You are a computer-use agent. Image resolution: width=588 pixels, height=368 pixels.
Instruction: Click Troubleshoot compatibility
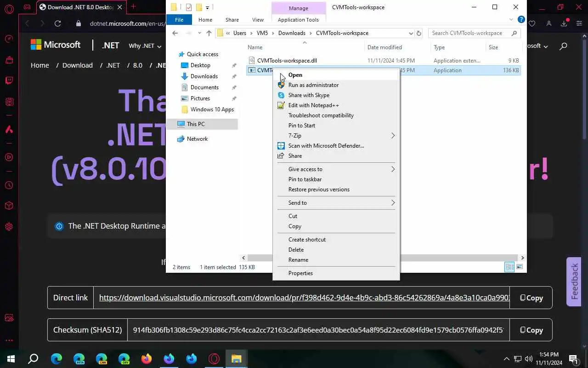[x=336, y=115]
